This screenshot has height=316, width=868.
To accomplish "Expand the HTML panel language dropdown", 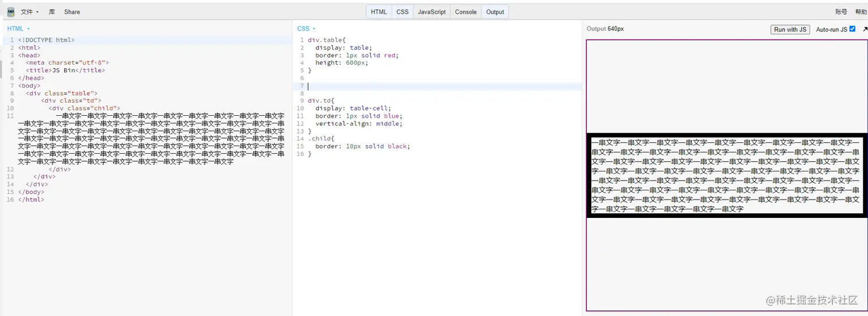I will click(18, 29).
